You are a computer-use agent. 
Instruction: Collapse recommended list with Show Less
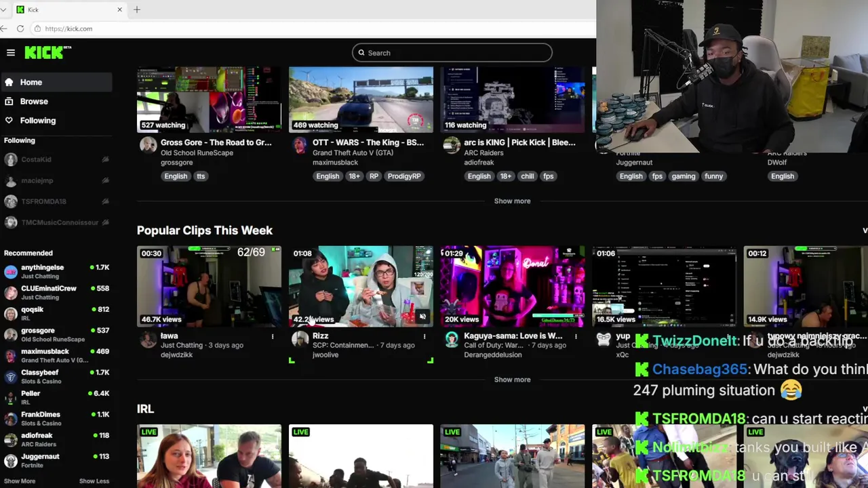94,481
